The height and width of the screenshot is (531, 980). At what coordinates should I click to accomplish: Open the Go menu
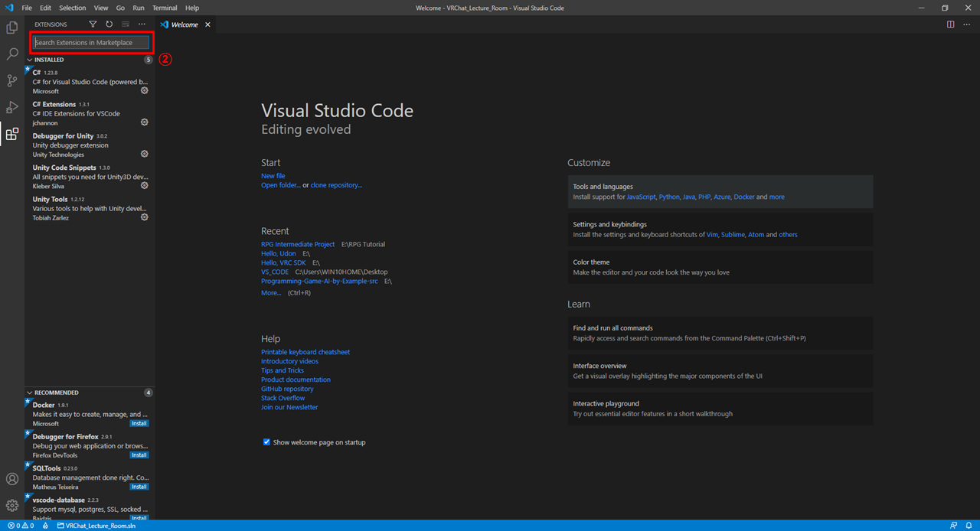(x=120, y=8)
